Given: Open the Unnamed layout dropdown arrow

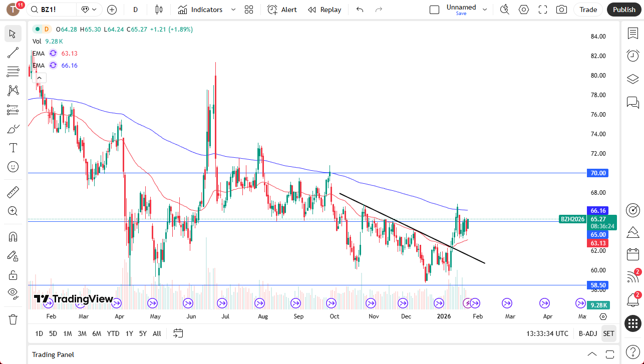Looking at the screenshot, I should [484, 10].
